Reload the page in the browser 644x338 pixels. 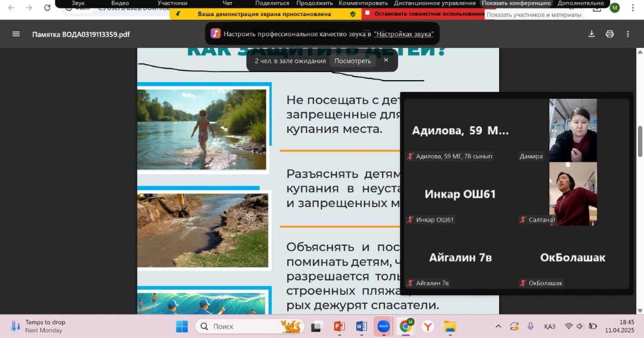coord(47,8)
